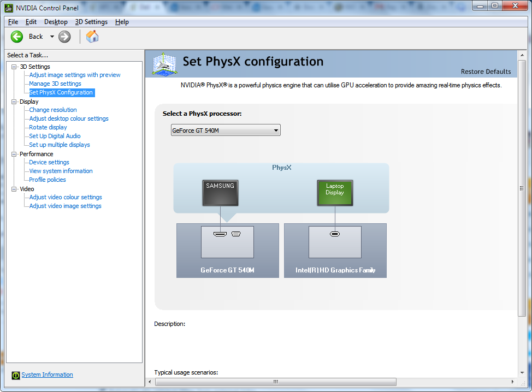
Task: Click the System Information green icon
Action: [16, 375]
